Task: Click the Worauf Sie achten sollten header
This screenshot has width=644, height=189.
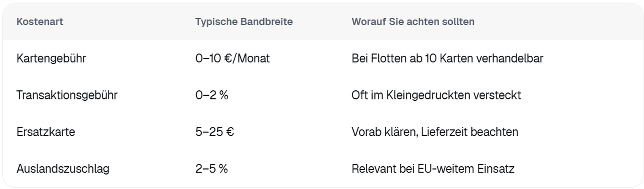Action: [413, 22]
